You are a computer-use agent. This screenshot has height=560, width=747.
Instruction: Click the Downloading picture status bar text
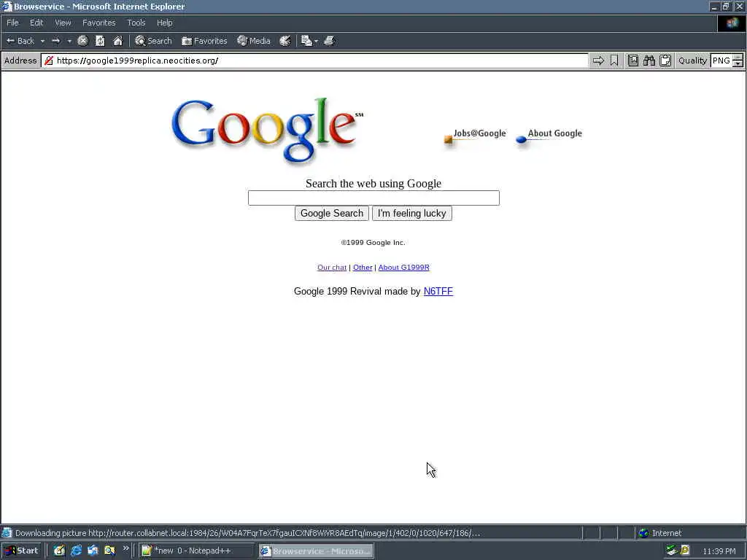(248, 533)
